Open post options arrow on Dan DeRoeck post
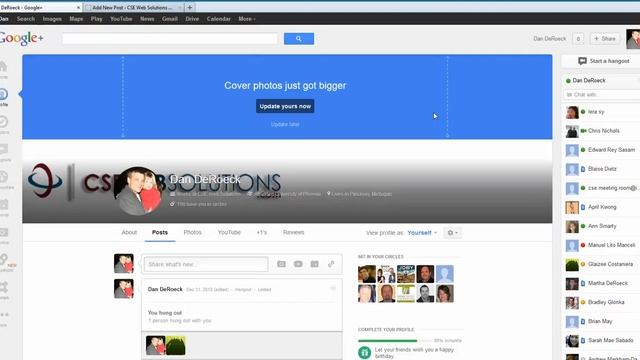The height and width of the screenshot is (360, 640). tap(333, 289)
